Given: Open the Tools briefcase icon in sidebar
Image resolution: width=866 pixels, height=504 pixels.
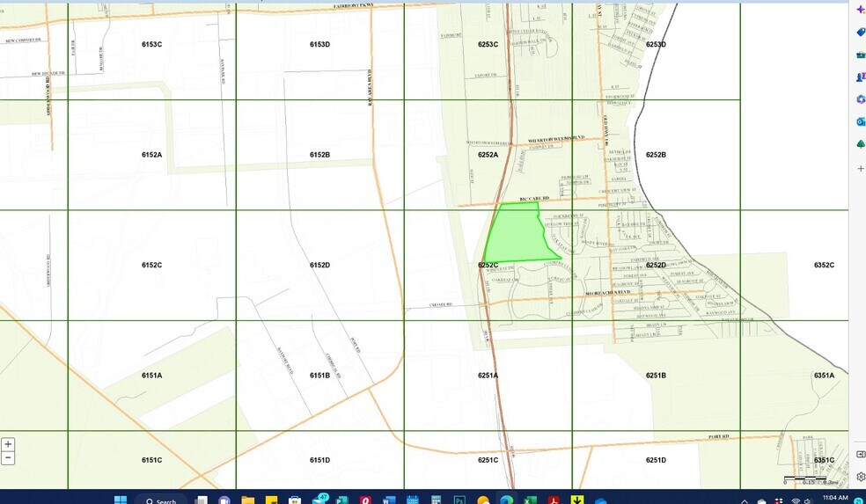Looking at the screenshot, I should click(x=860, y=55).
